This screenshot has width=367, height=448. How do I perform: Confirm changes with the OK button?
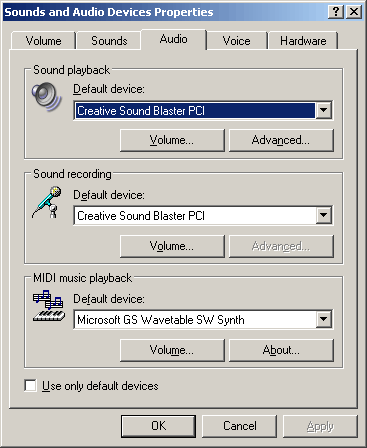pyautogui.click(x=158, y=426)
